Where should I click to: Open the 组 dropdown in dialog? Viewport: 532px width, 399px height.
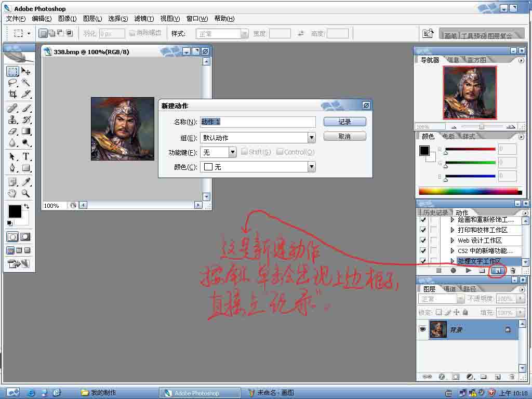(x=312, y=138)
